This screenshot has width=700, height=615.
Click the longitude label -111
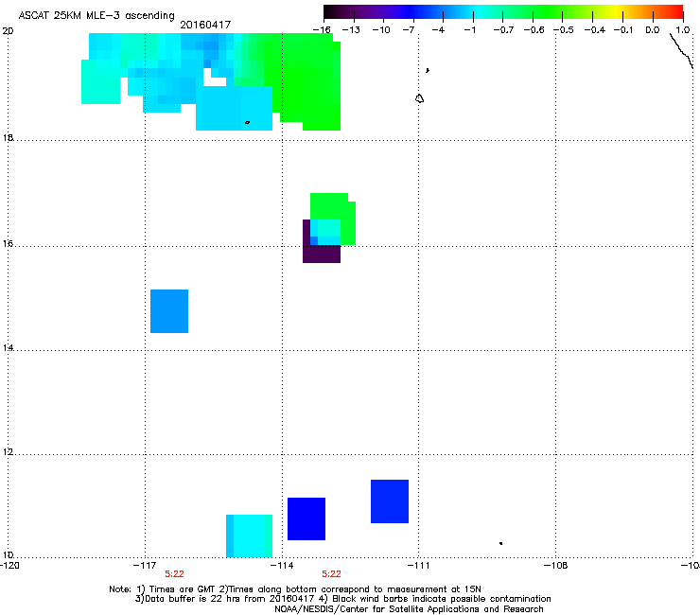tap(418, 566)
